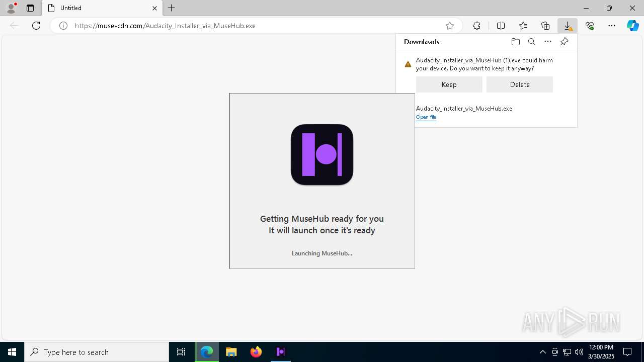Open the volume control tray icon
The width and height of the screenshot is (644, 362).
579,352
